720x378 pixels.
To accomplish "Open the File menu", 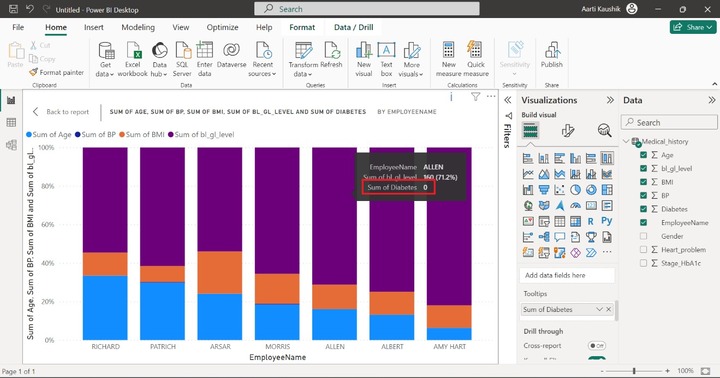I will 18,27.
